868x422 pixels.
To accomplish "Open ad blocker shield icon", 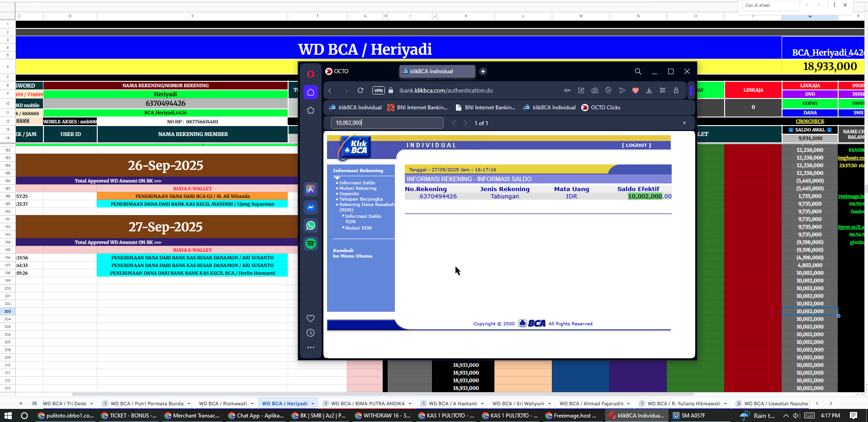I will click(608, 90).
